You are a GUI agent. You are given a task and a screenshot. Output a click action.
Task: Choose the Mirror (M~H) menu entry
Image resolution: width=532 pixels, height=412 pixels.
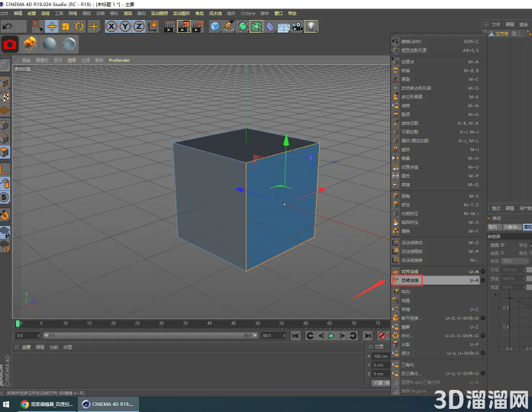pyautogui.click(x=437, y=159)
